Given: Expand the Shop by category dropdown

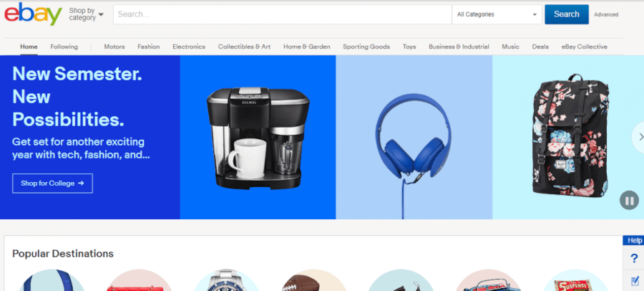Looking at the screenshot, I should point(86,14).
